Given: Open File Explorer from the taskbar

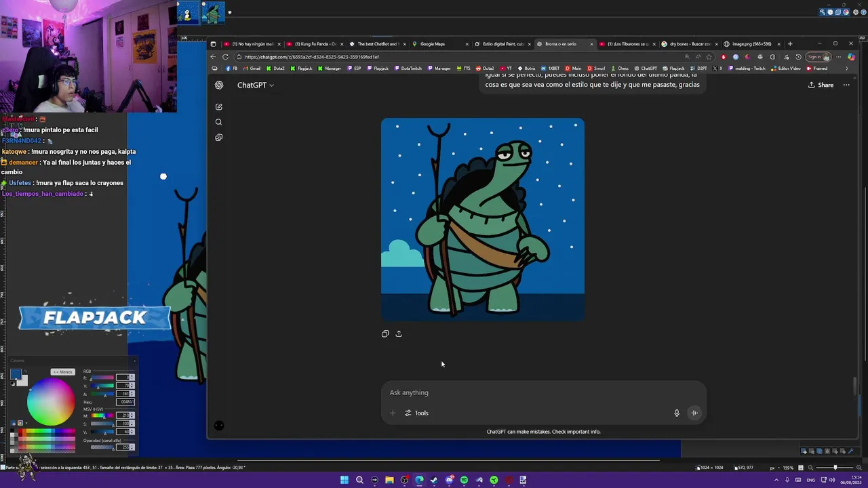Looking at the screenshot, I should (389, 480).
